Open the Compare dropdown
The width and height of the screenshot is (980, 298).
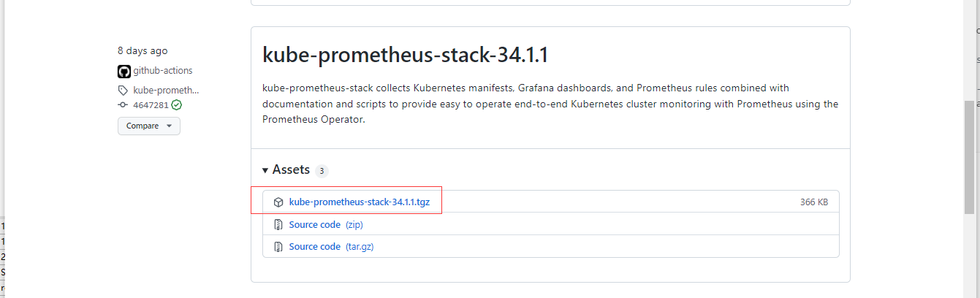pyautogui.click(x=148, y=126)
